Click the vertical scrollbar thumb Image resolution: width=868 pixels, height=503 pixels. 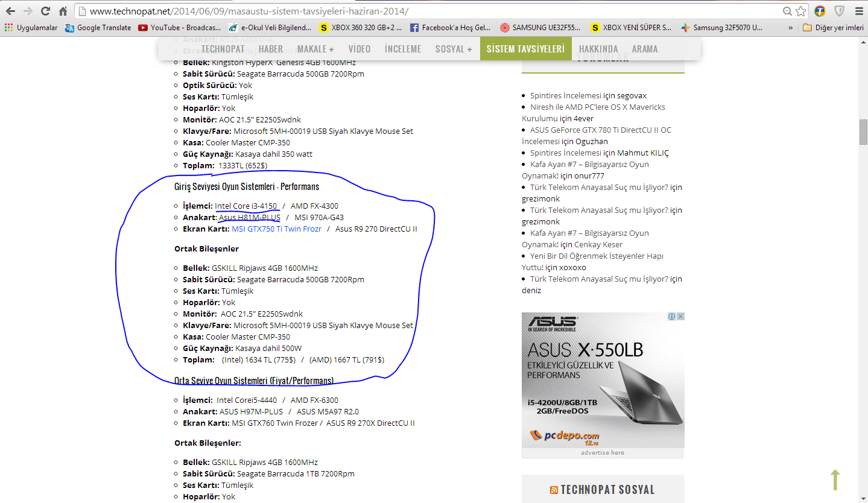pyautogui.click(x=863, y=132)
